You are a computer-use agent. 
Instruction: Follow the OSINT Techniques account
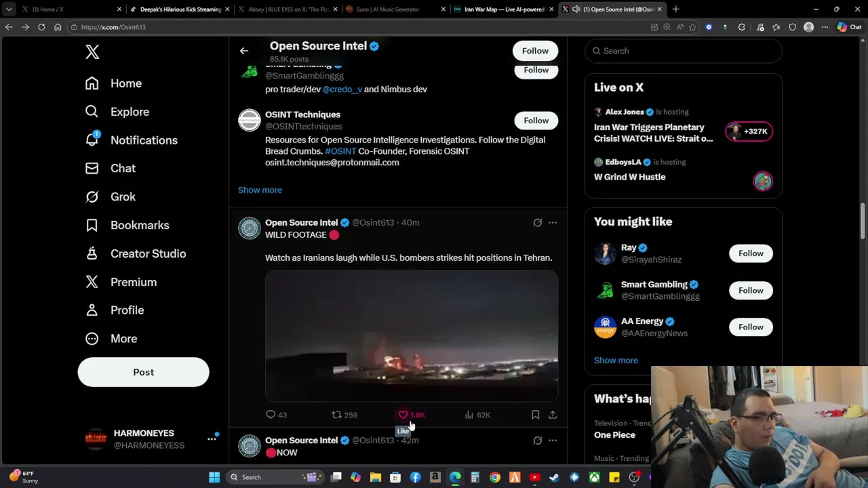click(536, 121)
